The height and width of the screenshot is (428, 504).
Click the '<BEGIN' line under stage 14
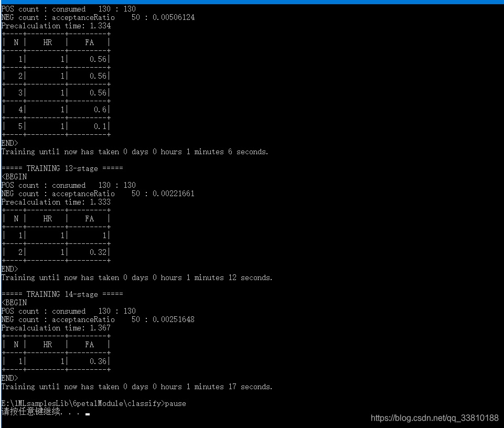(15, 303)
